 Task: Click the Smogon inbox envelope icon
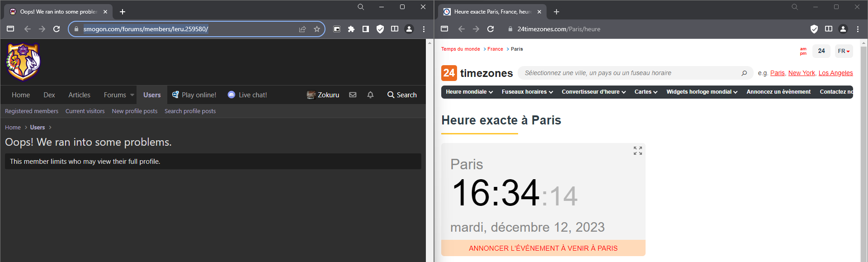point(353,95)
